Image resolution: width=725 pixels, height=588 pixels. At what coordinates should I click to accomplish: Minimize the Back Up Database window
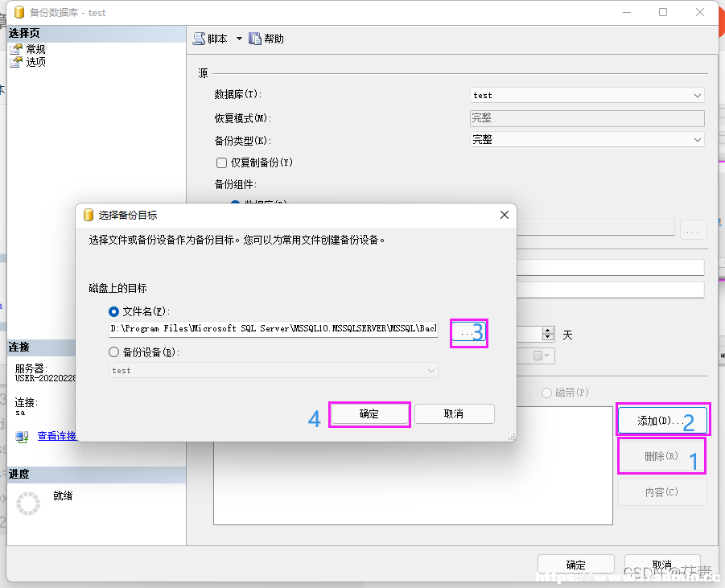pos(627,12)
